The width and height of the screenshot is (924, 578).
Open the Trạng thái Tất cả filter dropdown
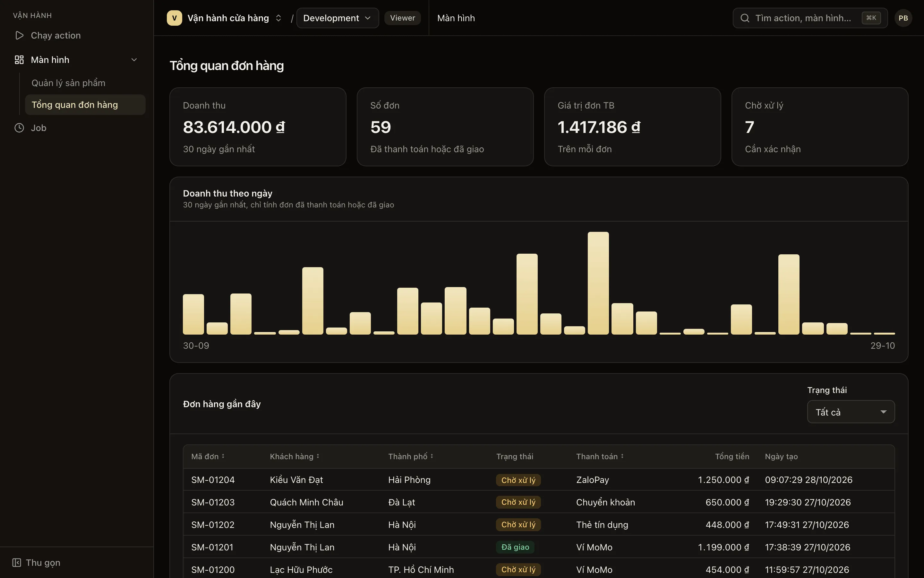tap(851, 412)
